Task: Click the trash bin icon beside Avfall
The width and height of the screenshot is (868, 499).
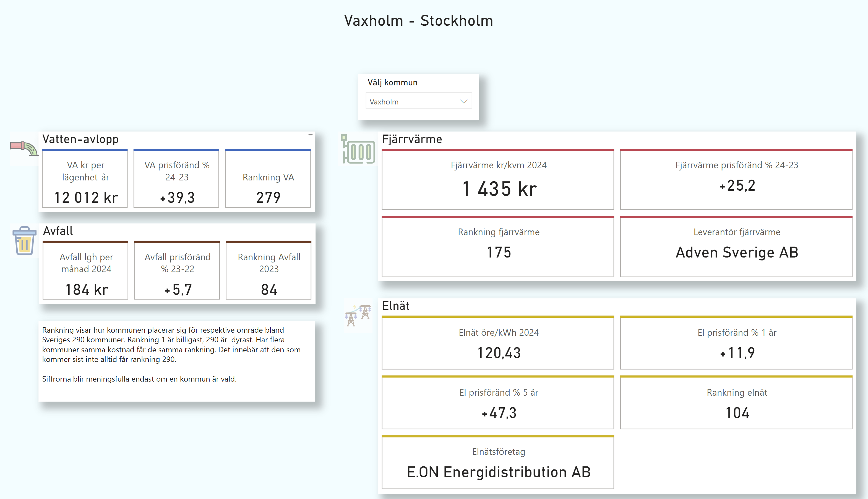Action: click(24, 241)
